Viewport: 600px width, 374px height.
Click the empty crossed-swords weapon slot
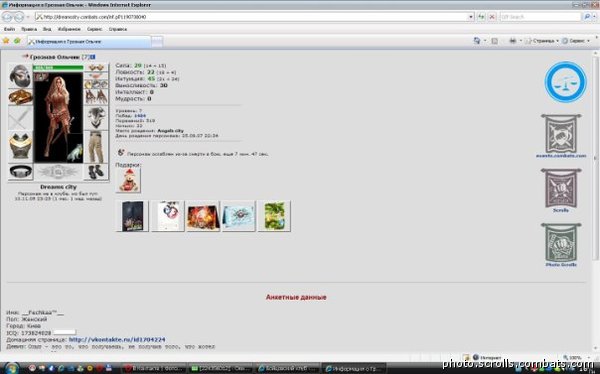(x=20, y=118)
